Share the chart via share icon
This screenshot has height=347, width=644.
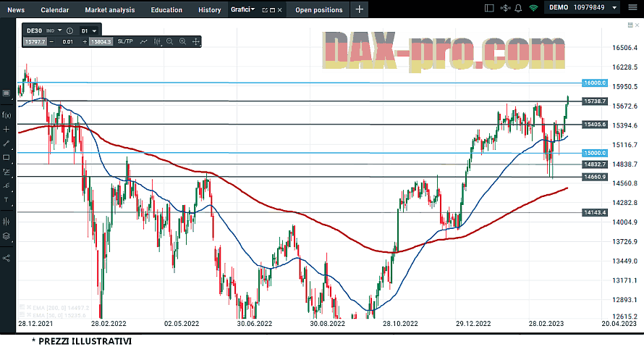pyautogui.click(x=7, y=258)
